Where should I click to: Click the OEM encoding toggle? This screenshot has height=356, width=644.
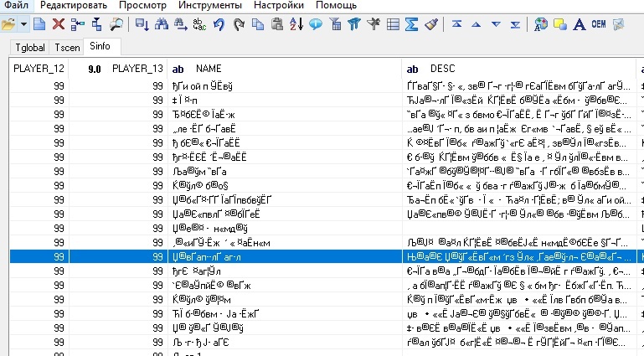[598, 24]
